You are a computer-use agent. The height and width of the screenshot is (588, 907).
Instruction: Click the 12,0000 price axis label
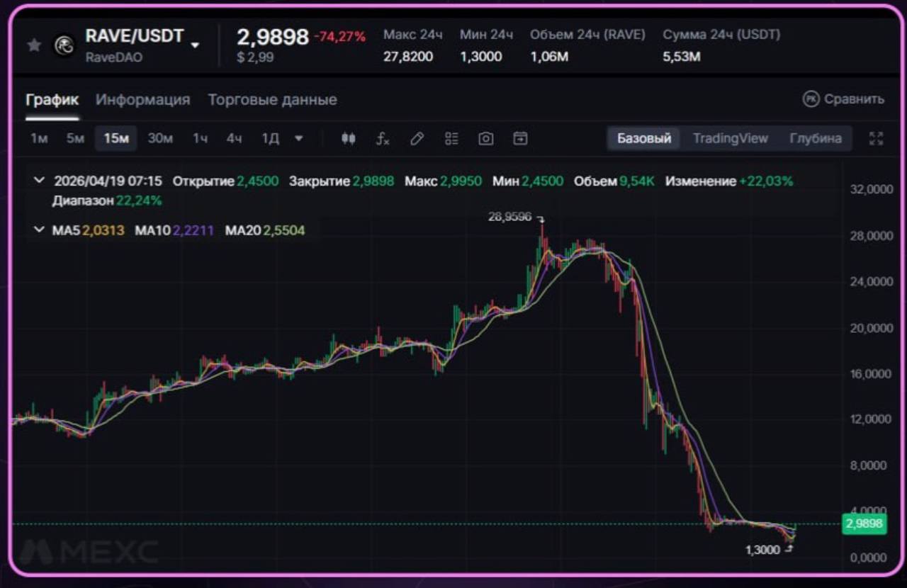[x=870, y=419]
